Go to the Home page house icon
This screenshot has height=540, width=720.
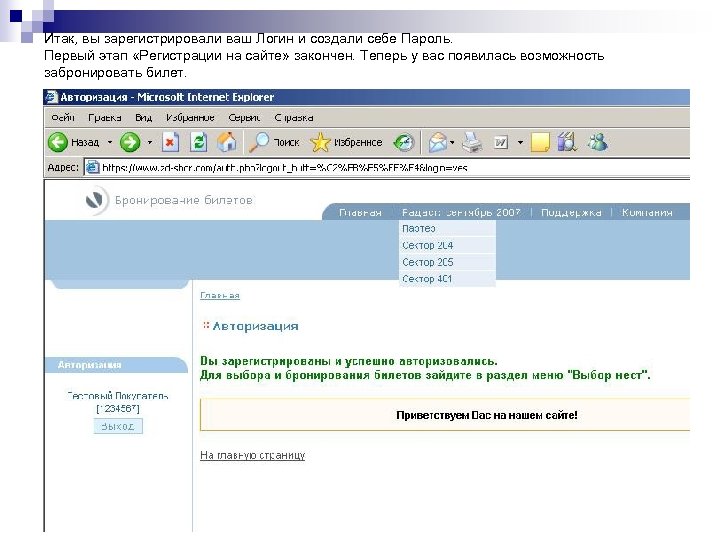point(227,142)
